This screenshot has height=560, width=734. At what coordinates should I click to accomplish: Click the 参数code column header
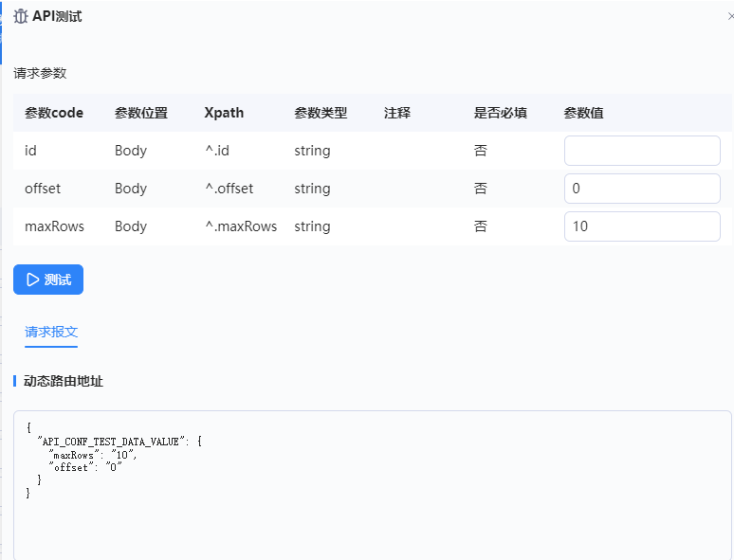[x=54, y=113]
